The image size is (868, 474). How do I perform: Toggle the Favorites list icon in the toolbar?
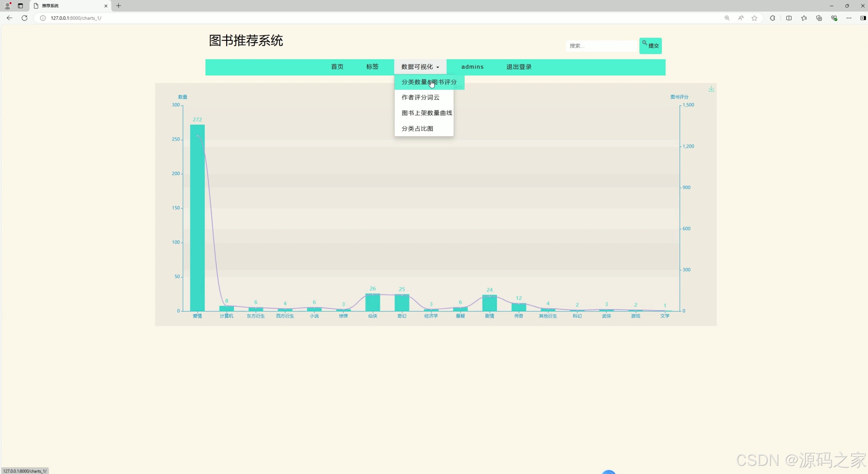[804, 18]
